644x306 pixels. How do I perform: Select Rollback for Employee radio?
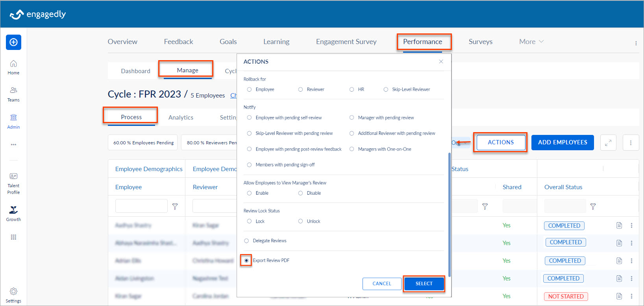(x=249, y=89)
